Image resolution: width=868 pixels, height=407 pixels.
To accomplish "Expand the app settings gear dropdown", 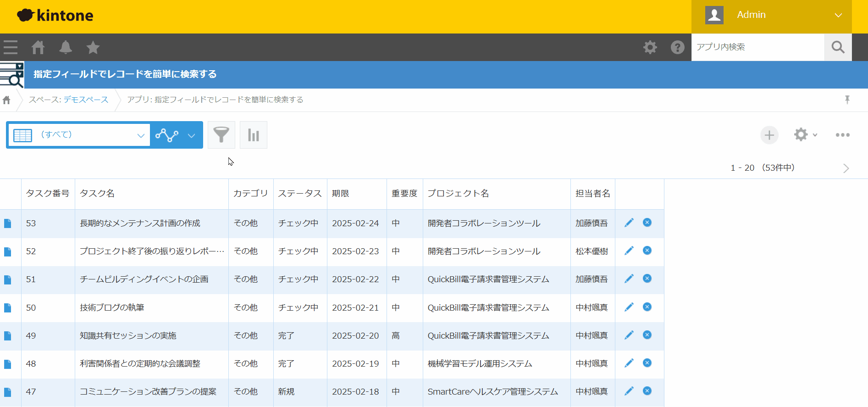I will [x=806, y=135].
